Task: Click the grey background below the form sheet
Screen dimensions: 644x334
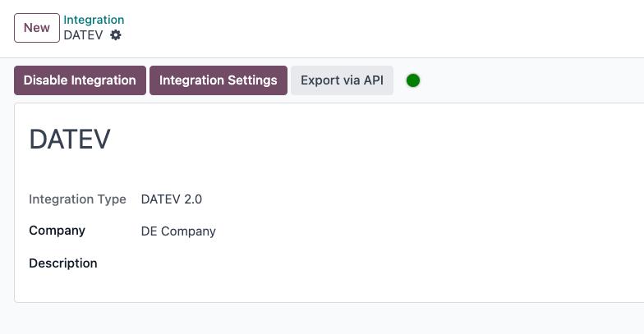Action: (329, 319)
